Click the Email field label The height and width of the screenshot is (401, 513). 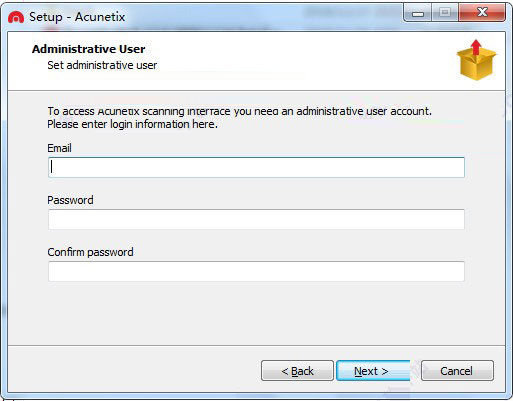59,148
